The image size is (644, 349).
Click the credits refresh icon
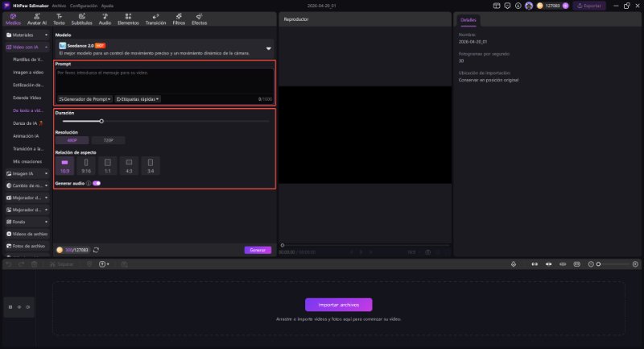96,250
